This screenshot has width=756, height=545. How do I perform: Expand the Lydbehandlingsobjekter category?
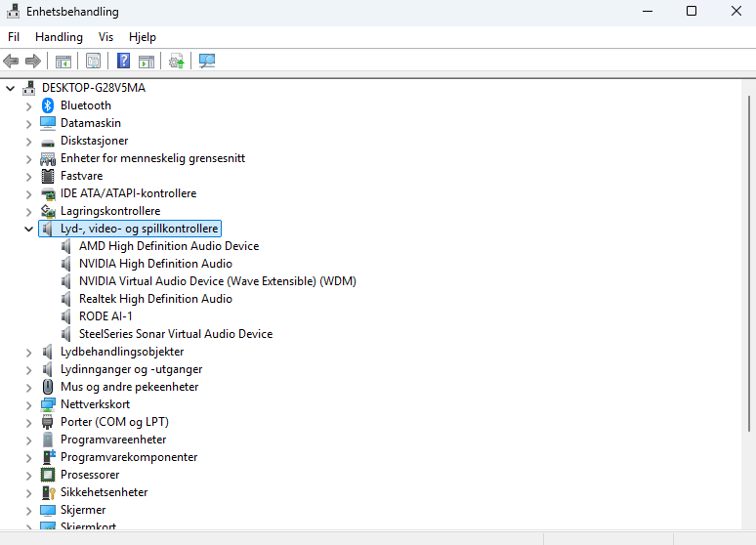point(28,353)
